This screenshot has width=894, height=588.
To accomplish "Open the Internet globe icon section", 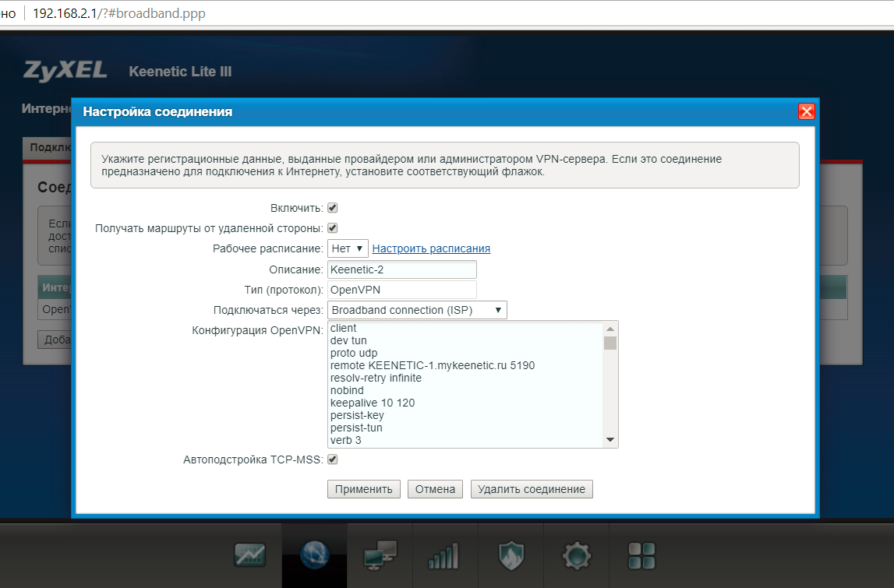I will click(x=315, y=555).
